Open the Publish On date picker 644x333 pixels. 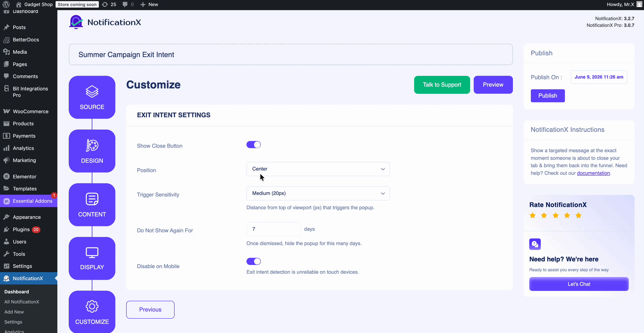599,77
